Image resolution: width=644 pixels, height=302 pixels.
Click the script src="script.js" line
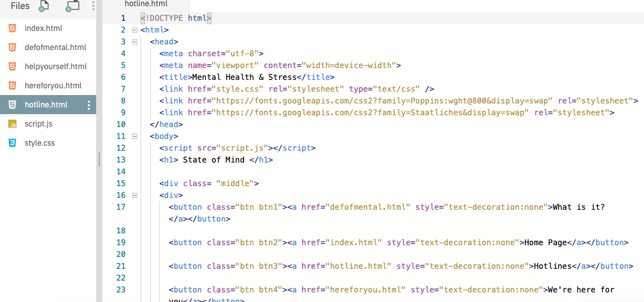237,148
